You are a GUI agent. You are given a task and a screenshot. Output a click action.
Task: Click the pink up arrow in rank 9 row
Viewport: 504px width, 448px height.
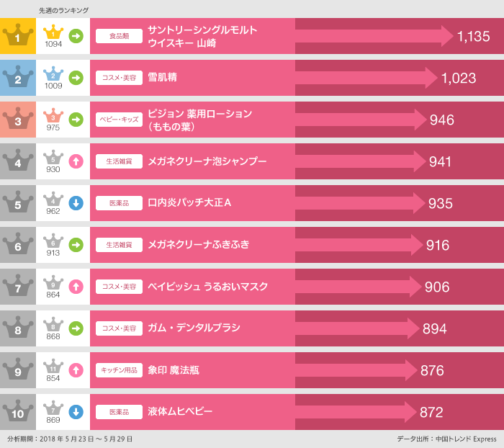tap(76, 370)
